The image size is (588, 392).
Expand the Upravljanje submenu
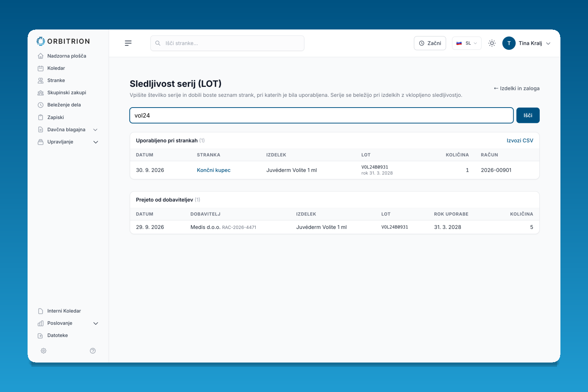click(x=96, y=142)
